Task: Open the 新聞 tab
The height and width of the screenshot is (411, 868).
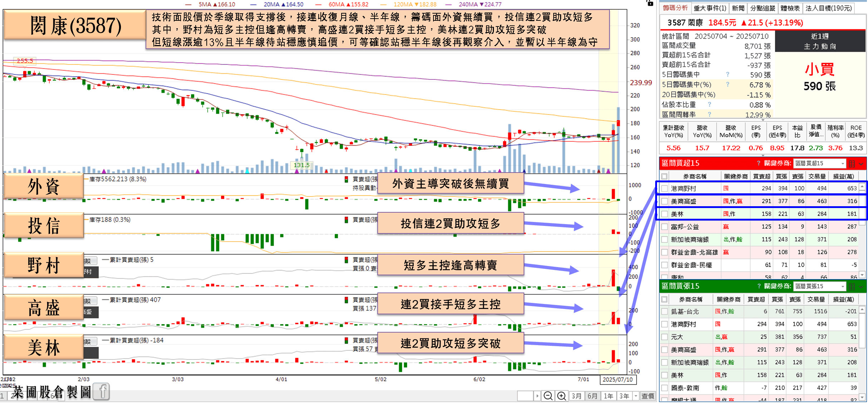Action: tap(738, 8)
